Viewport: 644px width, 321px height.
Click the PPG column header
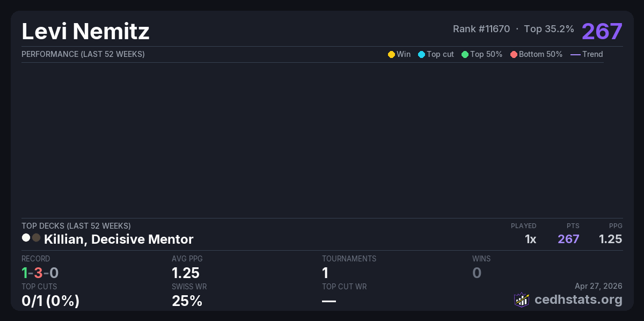click(616, 226)
